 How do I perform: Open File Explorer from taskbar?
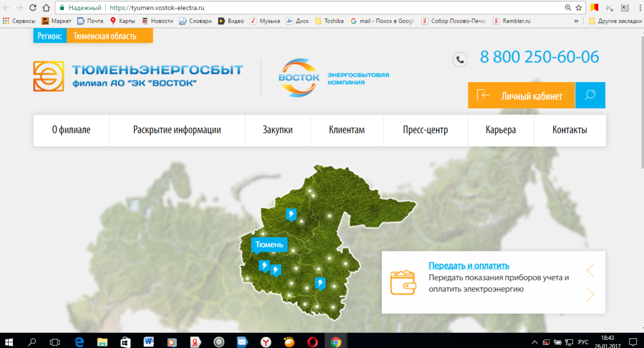coord(102,341)
